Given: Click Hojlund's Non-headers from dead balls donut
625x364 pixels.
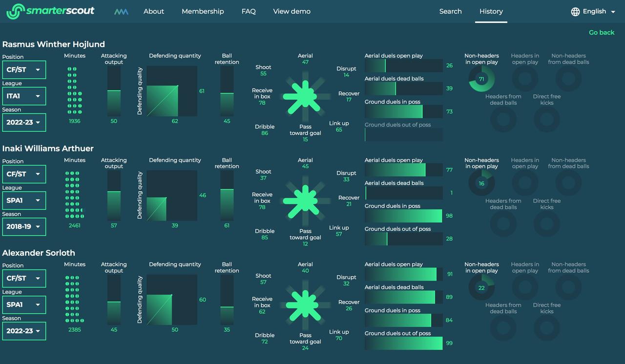Looking at the screenshot, I should pyautogui.click(x=568, y=79).
